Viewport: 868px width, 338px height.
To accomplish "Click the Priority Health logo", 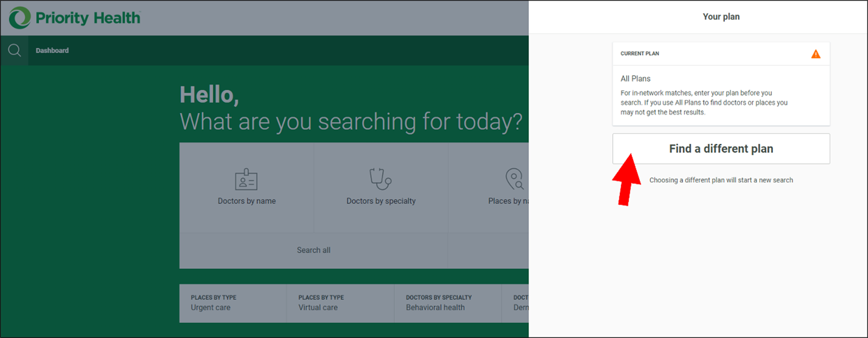I will click(75, 18).
